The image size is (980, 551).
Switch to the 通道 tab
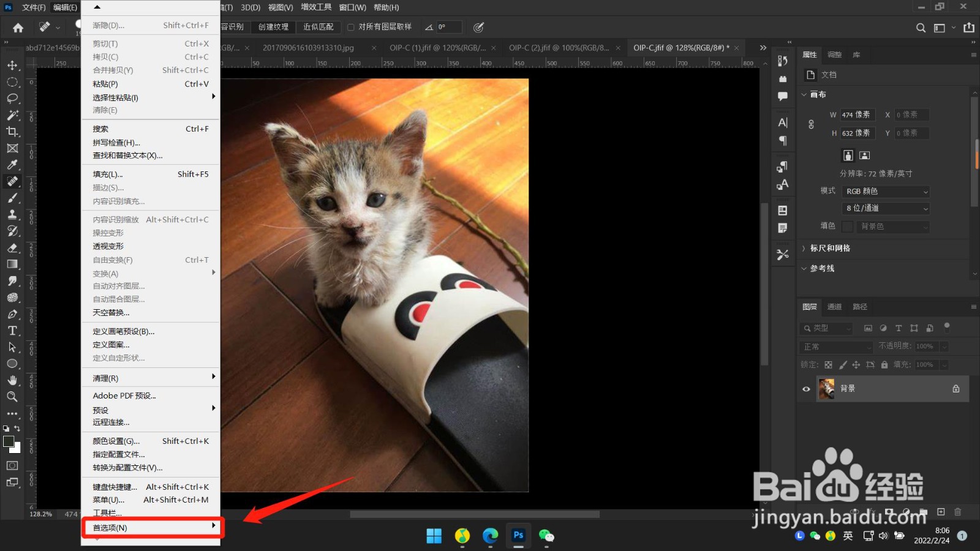pyautogui.click(x=834, y=307)
